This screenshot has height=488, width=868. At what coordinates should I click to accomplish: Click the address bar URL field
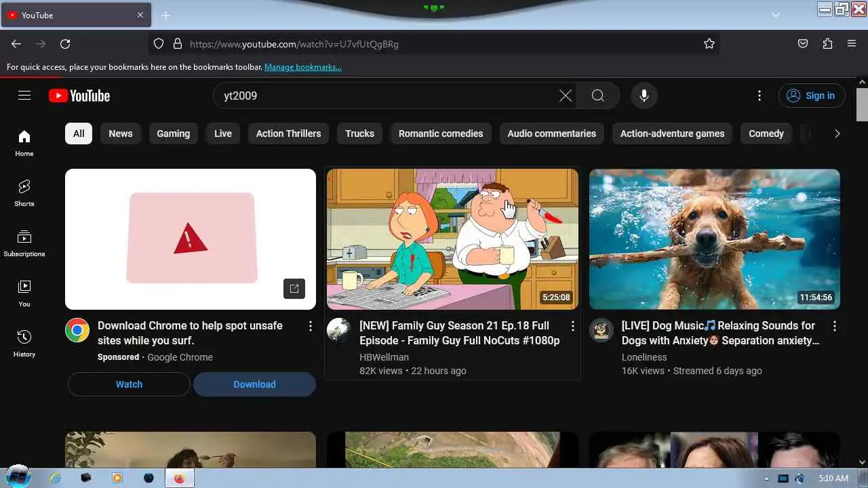434,44
